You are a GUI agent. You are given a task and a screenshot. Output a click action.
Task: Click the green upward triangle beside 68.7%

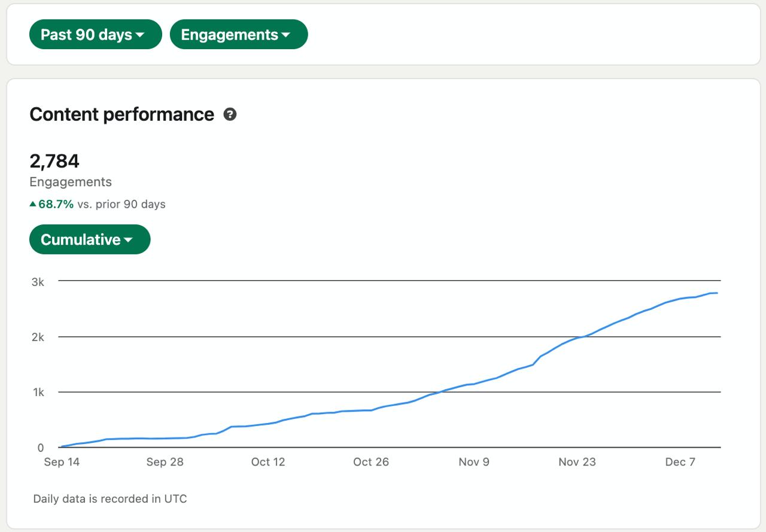33,204
